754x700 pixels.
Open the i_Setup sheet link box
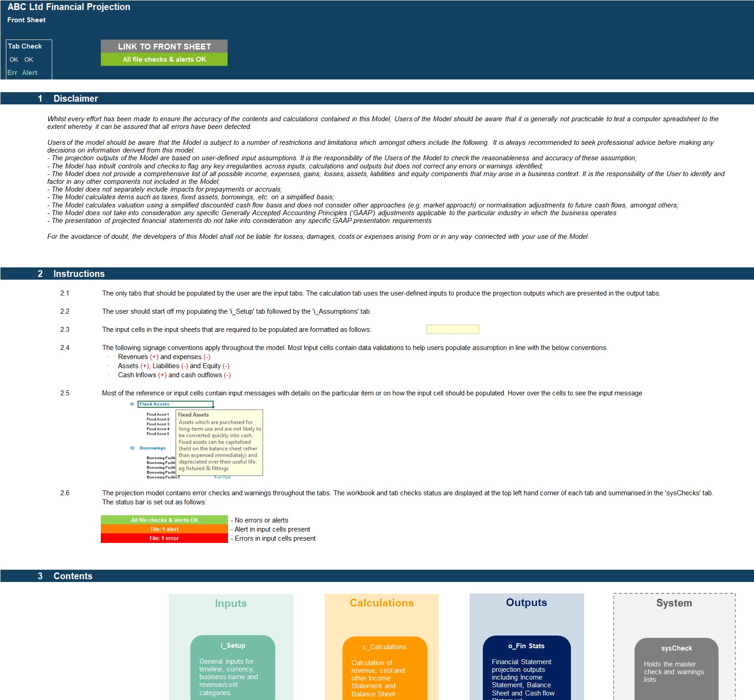tap(233, 667)
